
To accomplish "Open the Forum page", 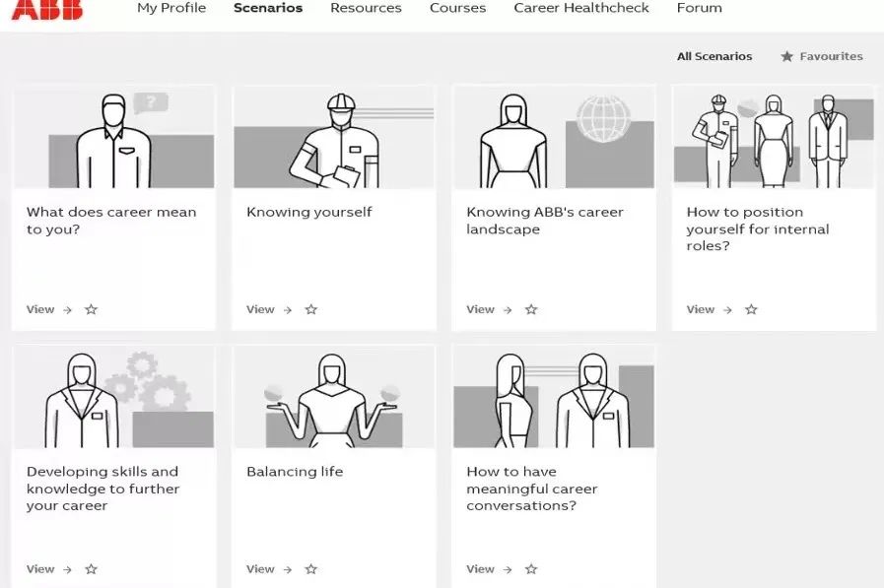I will pyautogui.click(x=699, y=8).
